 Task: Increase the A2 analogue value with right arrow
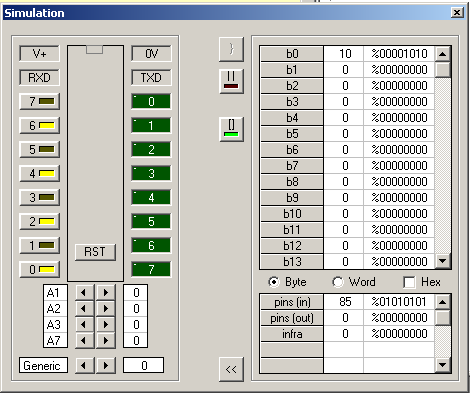[x=106, y=308]
